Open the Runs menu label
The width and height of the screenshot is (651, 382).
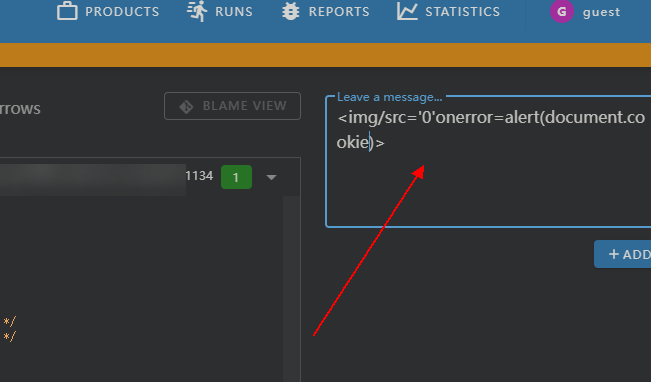[x=234, y=12]
